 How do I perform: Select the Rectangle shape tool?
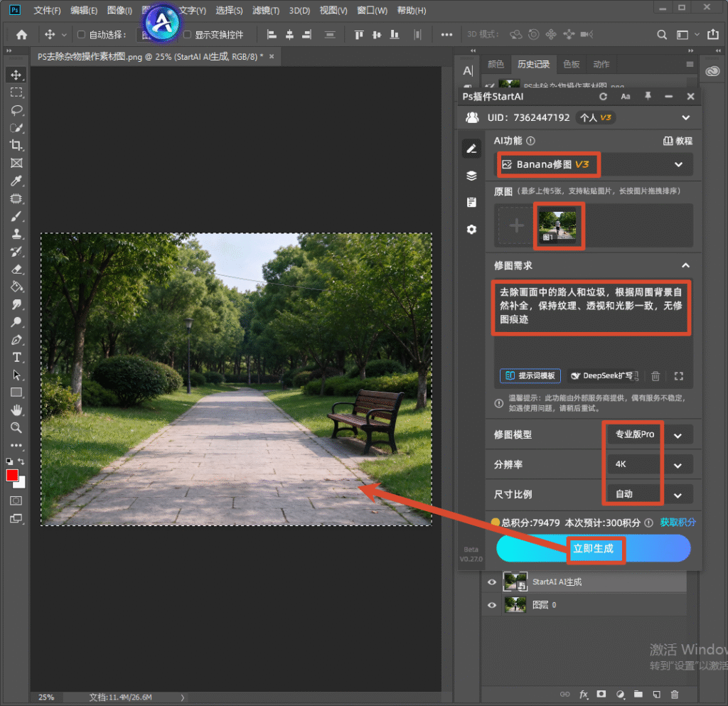(x=16, y=392)
